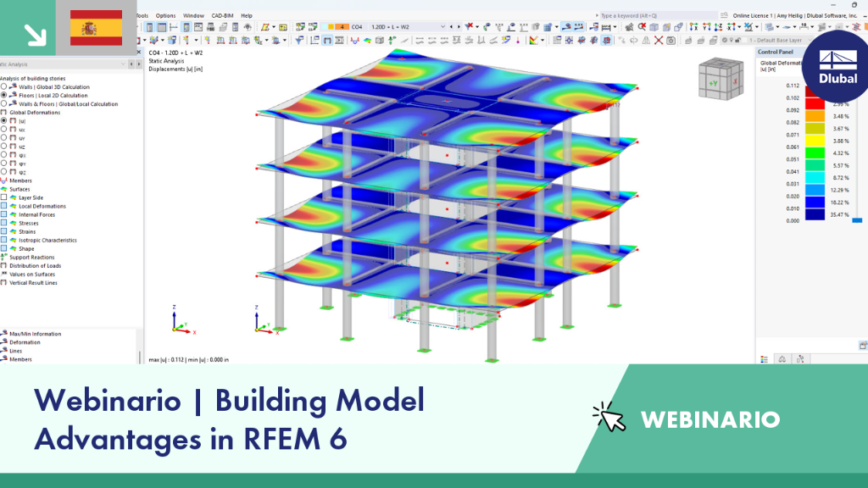Select the uz deformation radio button
The image size is (868, 488).
coord(4,147)
